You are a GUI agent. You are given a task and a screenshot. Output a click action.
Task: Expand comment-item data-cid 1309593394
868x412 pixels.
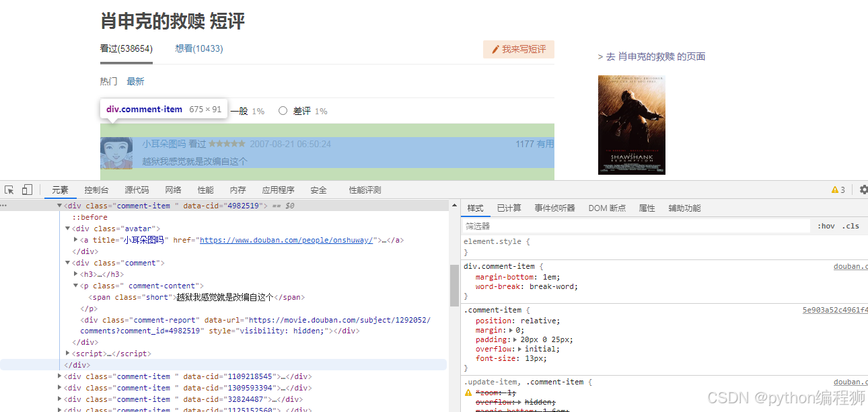[59, 388]
